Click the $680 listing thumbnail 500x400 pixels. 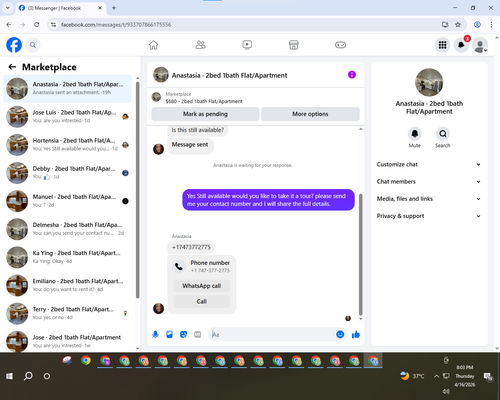156,97
